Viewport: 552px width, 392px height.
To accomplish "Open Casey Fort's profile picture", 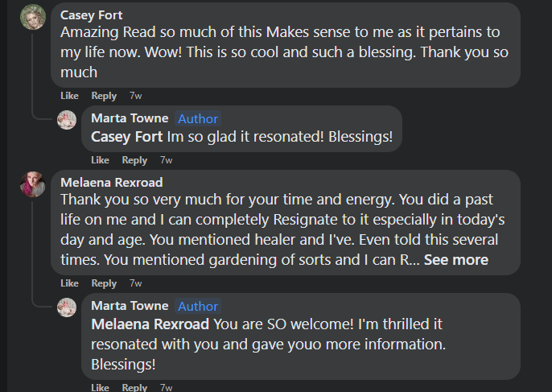I will tap(33, 17).
